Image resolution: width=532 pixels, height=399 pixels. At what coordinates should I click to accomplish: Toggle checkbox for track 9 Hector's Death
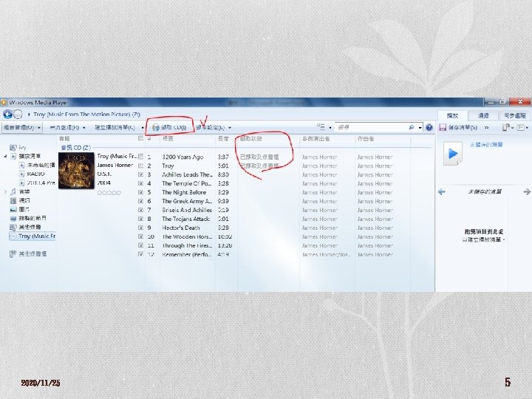tap(141, 228)
